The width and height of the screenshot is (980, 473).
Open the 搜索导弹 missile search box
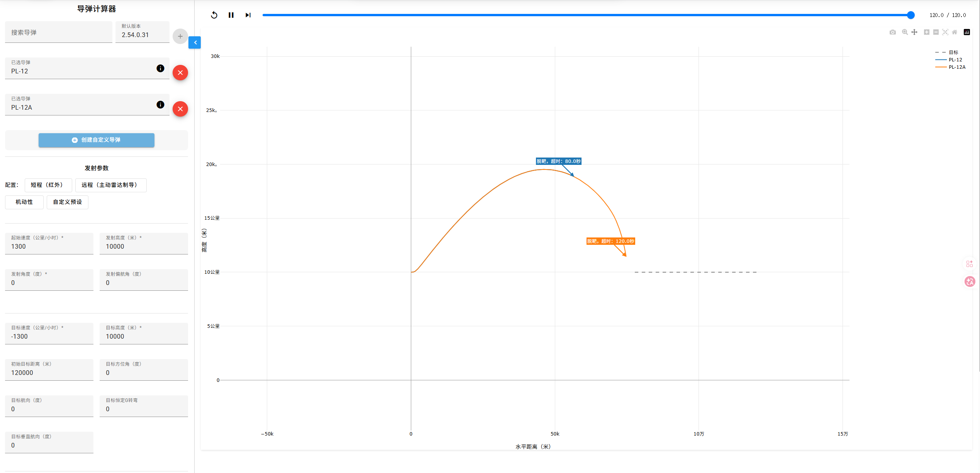click(x=59, y=32)
